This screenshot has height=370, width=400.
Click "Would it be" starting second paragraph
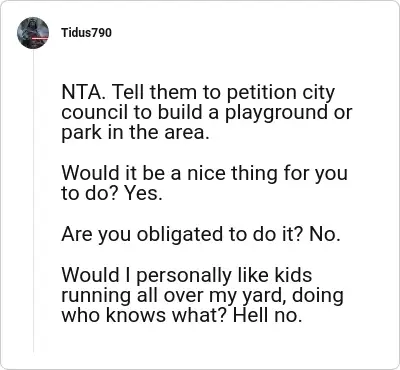(x=113, y=173)
